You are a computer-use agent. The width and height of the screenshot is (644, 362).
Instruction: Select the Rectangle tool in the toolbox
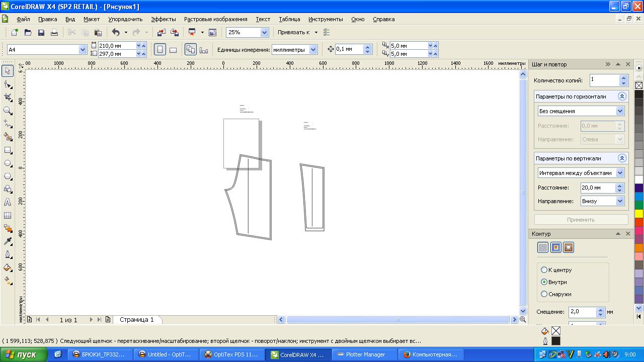pyautogui.click(x=8, y=150)
